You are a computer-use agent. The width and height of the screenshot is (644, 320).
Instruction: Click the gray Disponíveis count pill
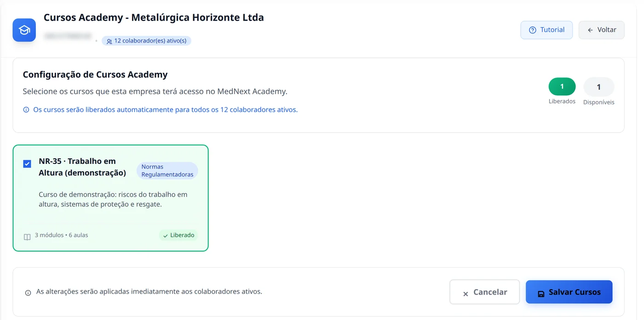[599, 87]
